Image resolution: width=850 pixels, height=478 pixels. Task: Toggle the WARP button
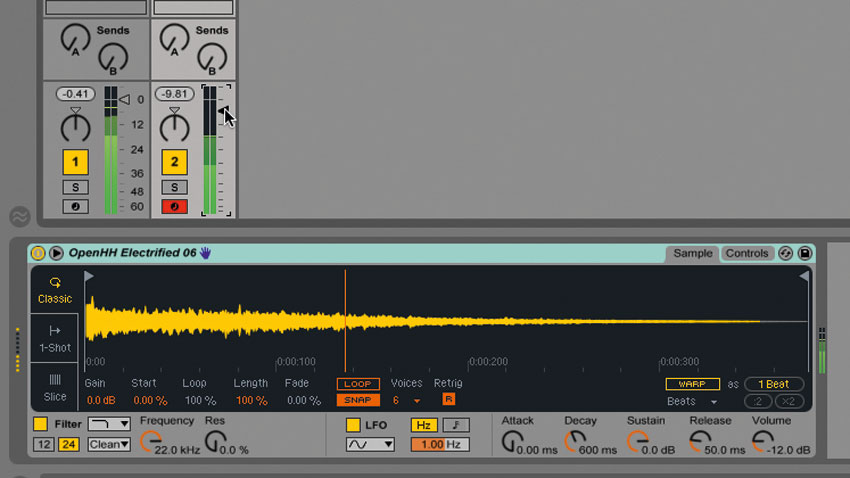(x=692, y=384)
